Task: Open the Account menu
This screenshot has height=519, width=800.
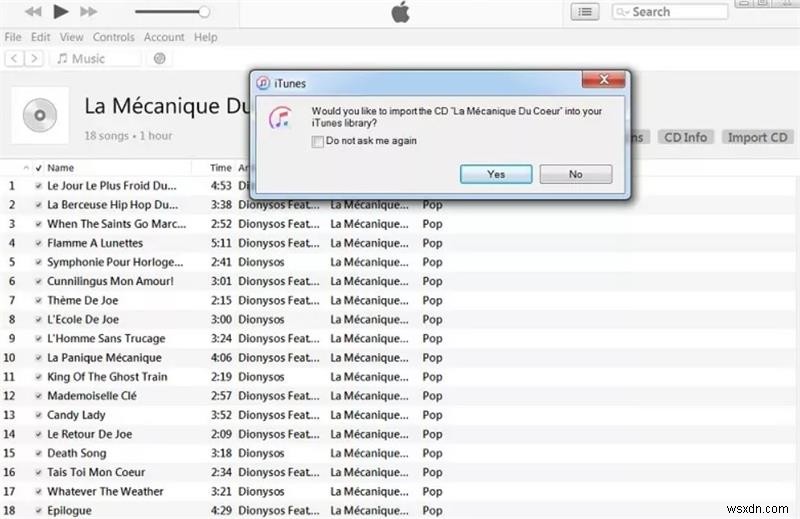Action: tap(164, 37)
